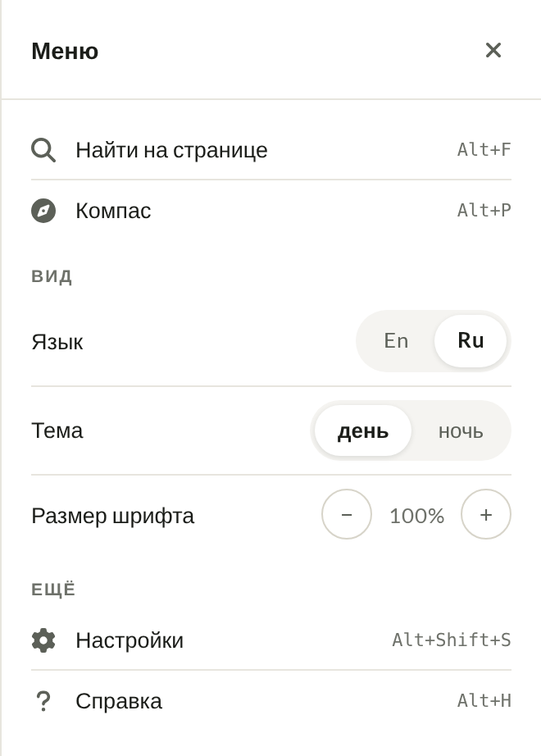Switch theme to ночь
This screenshot has width=541, height=756.
coord(461,431)
